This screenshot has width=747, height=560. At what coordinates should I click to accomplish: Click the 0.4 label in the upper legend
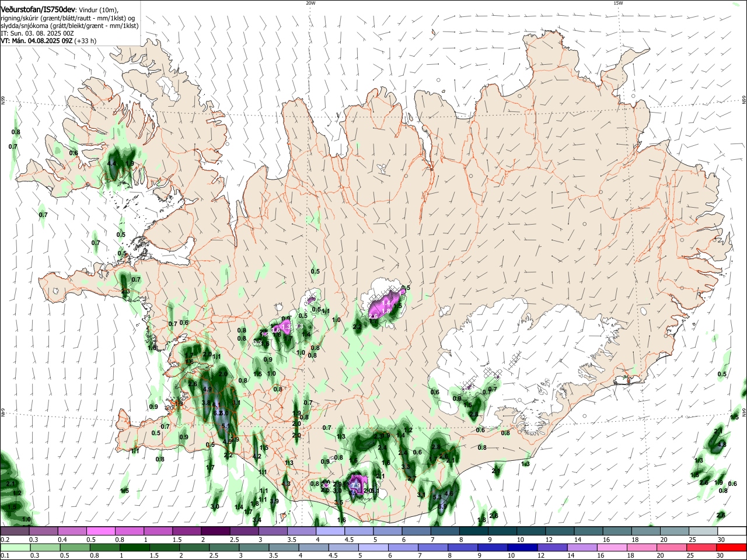62,540
